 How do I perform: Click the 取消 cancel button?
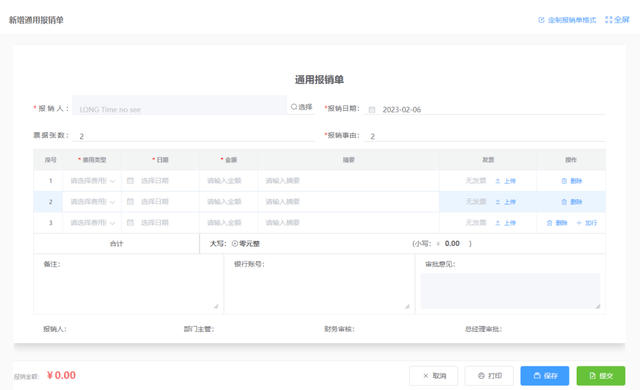433,376
